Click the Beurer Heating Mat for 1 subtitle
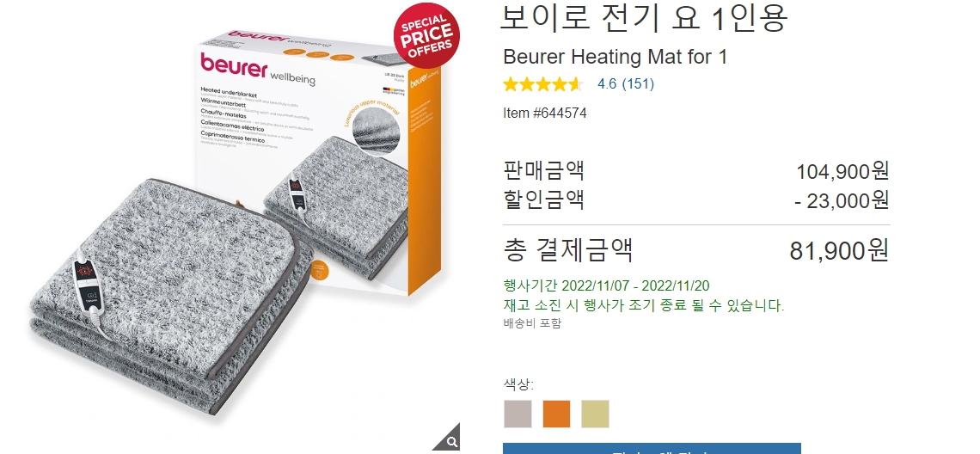980x454 pixels. click(x=615, y=57)
